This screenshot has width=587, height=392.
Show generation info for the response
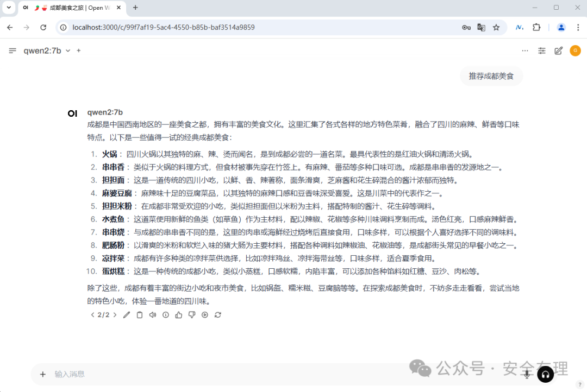[x=165, y=315]
